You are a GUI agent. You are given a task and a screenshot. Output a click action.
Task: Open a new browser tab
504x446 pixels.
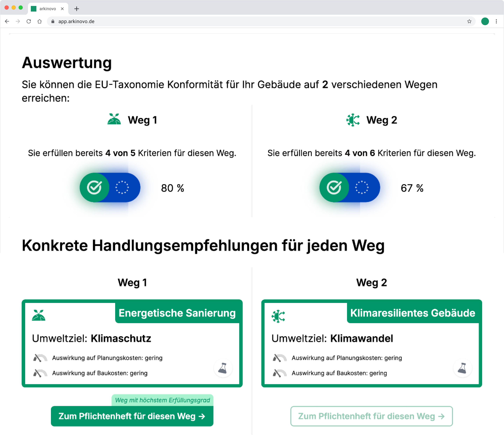coord(77,9)
